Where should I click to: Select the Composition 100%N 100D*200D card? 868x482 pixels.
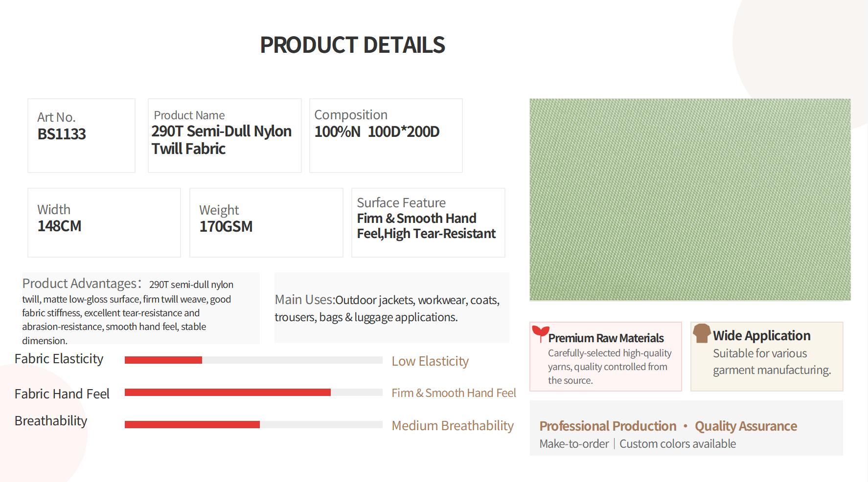click(x=386, y=135)
